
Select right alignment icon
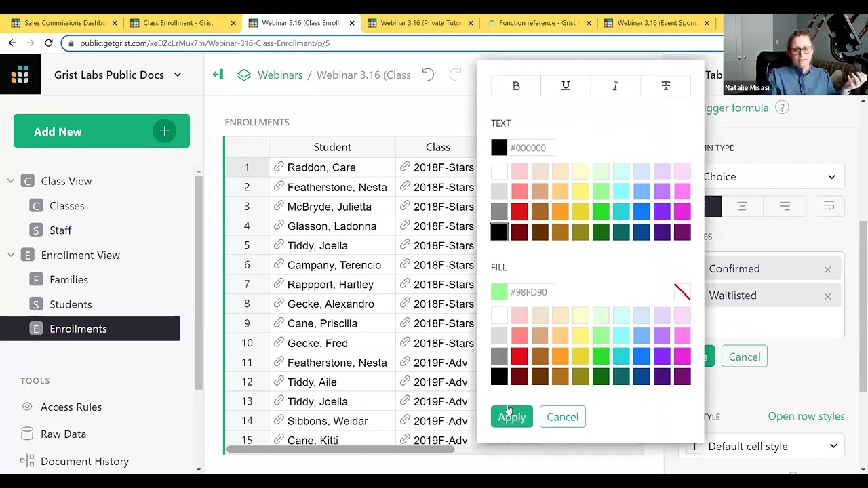785,206
